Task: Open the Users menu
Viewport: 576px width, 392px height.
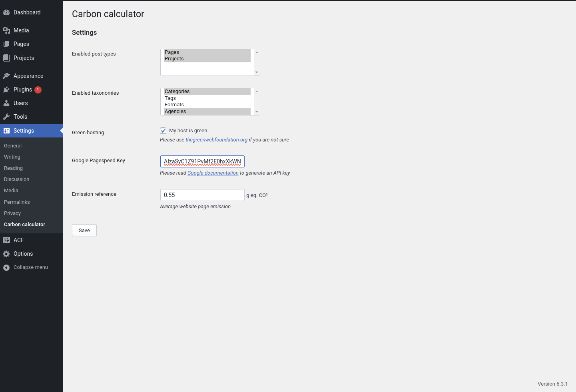Action: click(x=32, y=103)
